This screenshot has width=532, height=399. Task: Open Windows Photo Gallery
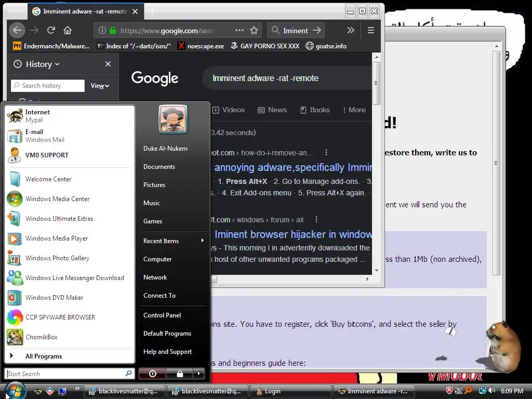coord(70,258)
